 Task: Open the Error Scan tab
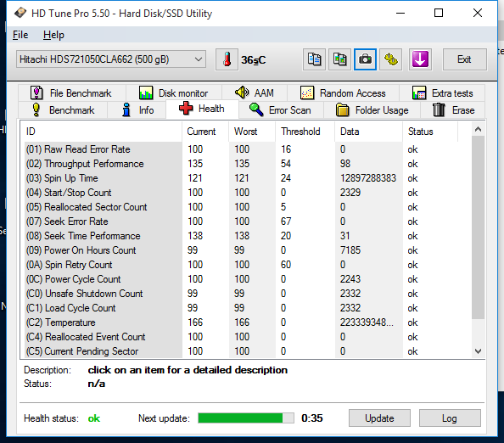[281, 110]
